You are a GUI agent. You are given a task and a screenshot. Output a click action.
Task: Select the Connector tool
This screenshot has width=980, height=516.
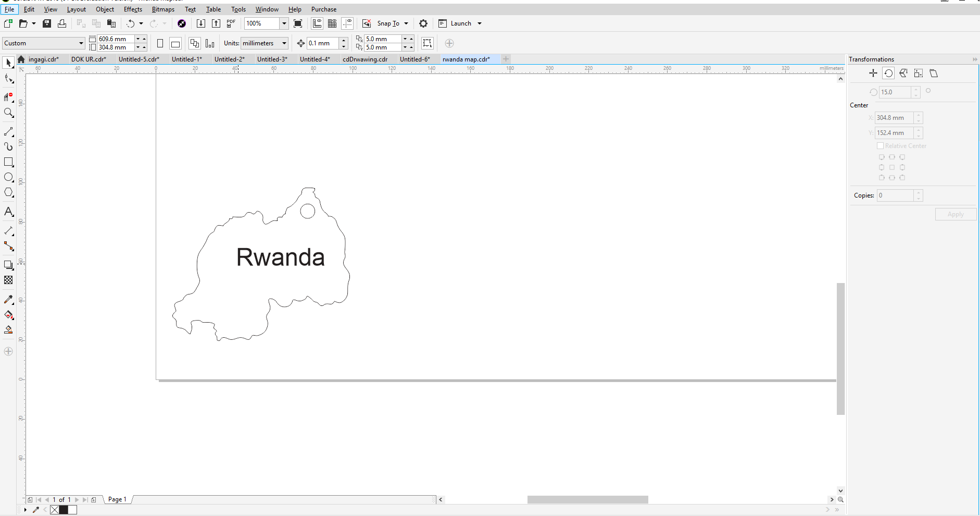[x=8, y=246]
